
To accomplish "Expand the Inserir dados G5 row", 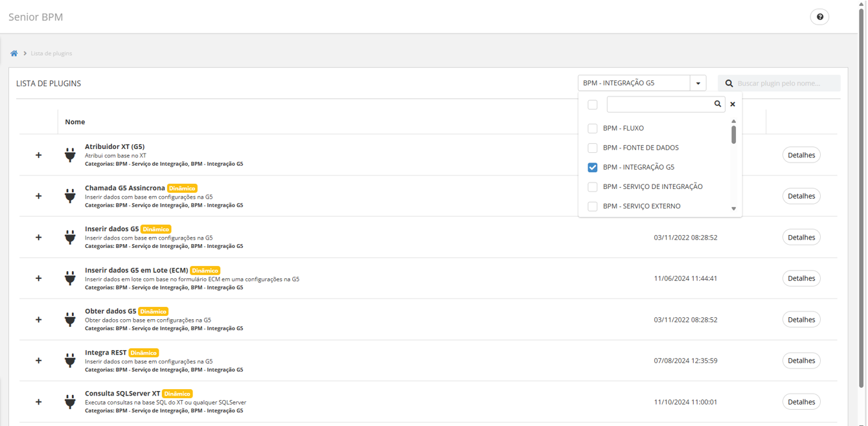I will (38, 238).
